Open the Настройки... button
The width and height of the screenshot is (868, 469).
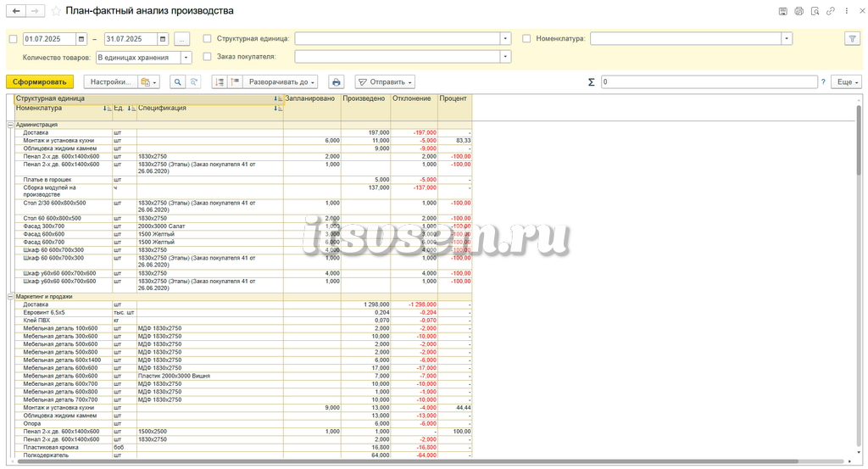click(111, 82)
